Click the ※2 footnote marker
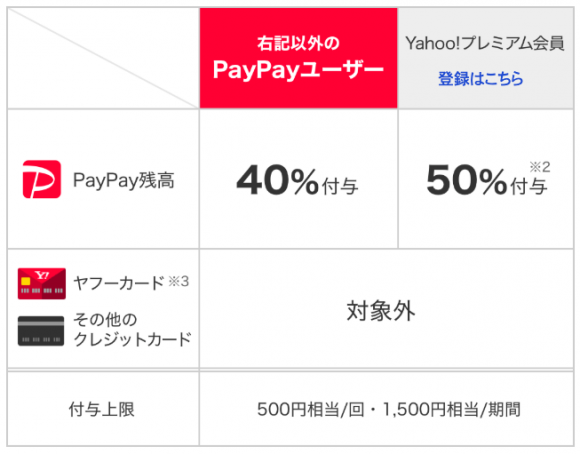 pos(540,167)
